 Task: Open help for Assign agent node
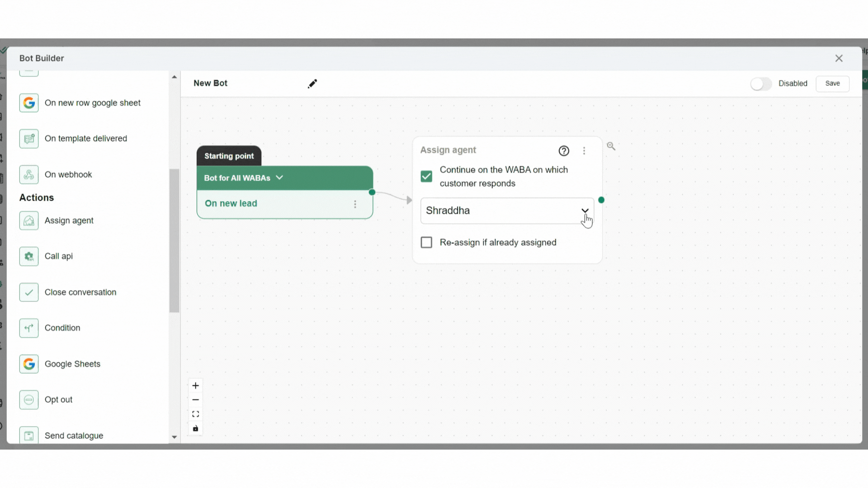coord(564,151)
